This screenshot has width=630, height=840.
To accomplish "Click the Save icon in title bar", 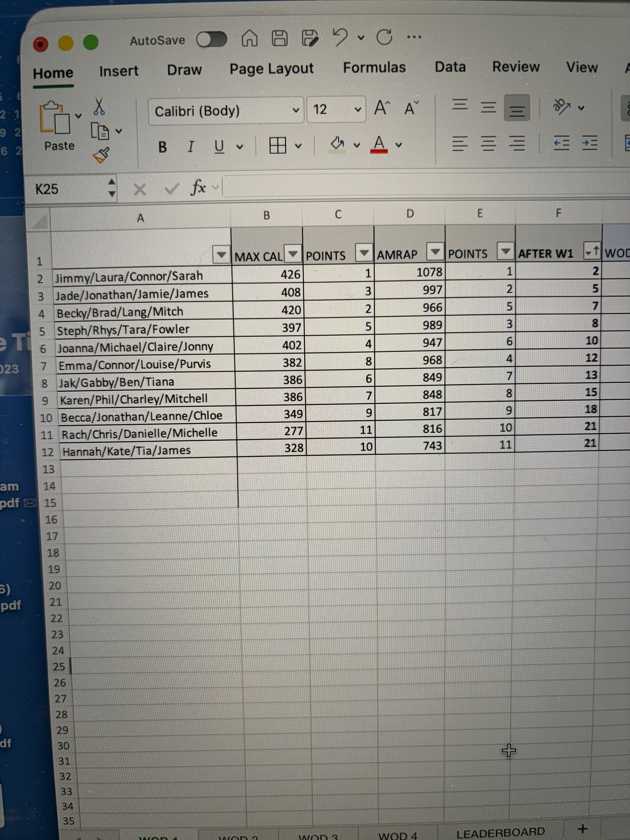I will (280, 38).
